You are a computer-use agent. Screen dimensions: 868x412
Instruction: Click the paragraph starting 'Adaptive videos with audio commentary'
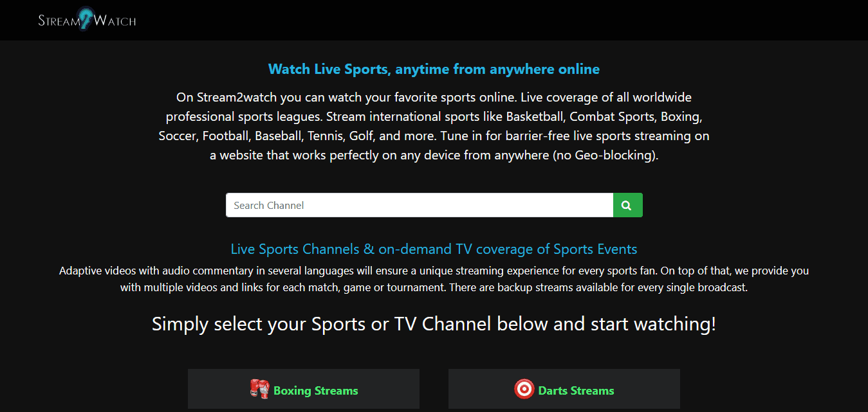tap(434, 279)
